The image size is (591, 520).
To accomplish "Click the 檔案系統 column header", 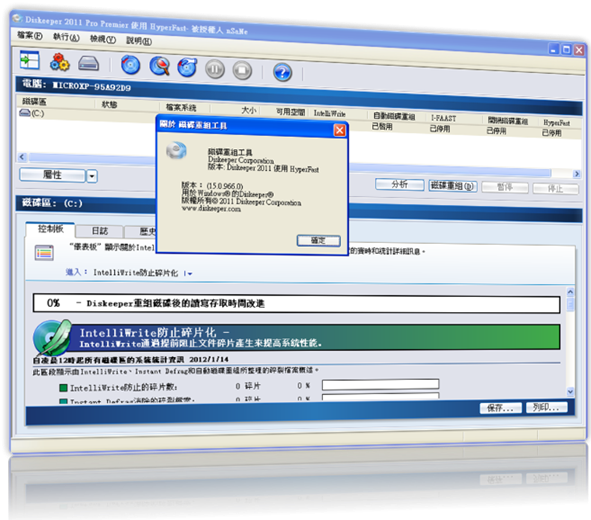I will coord(181,107).
